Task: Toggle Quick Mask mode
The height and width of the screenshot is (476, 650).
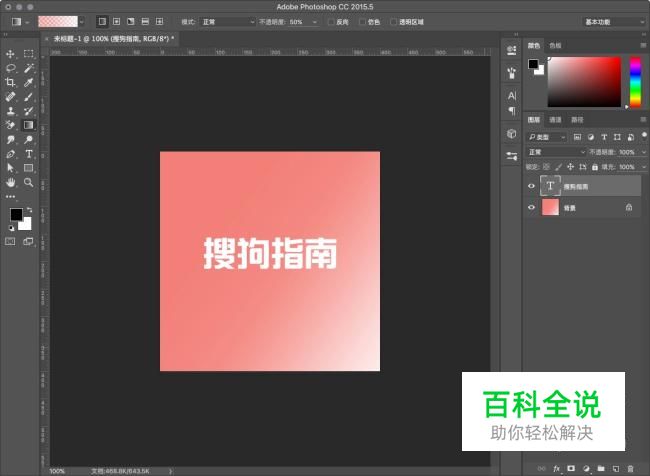Action: tap(10, 241)
